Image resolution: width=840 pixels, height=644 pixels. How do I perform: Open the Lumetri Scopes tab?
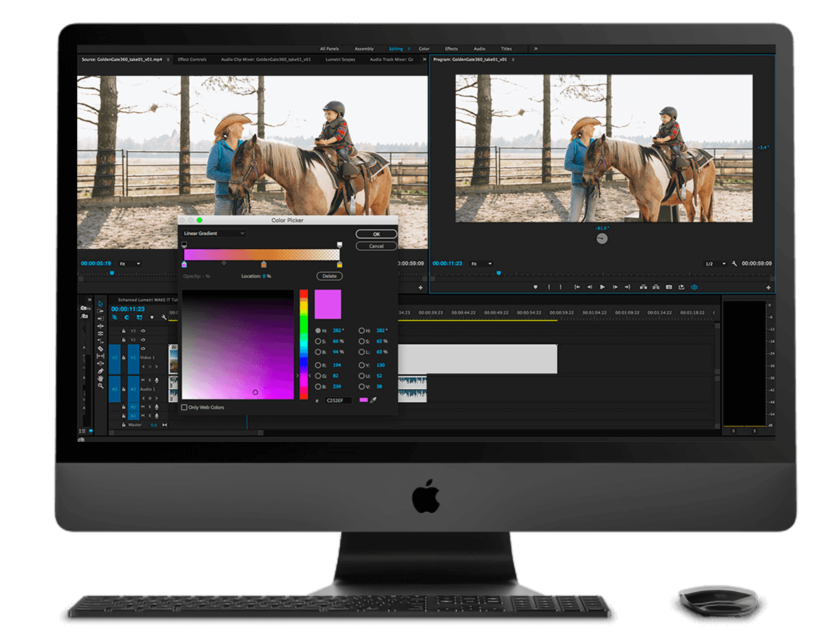click(340, 59)
